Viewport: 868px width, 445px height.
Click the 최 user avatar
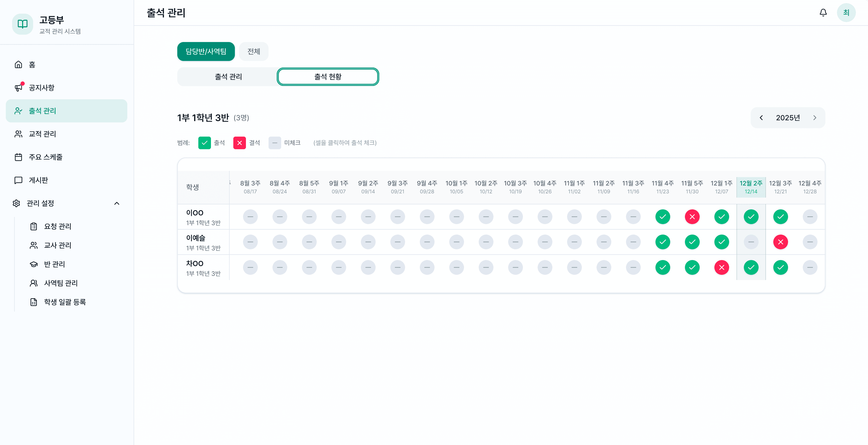click(846, 12)
